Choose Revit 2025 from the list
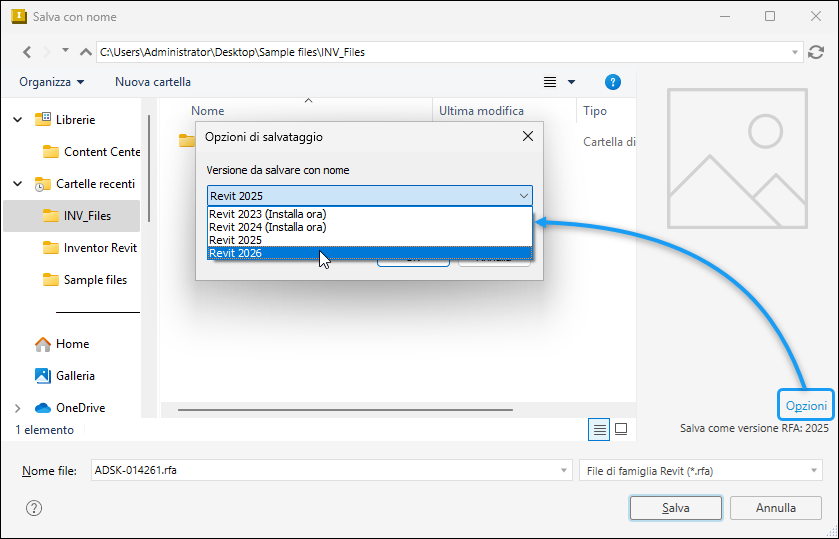This screenshot has height=539, width=839. click(370, 240)
